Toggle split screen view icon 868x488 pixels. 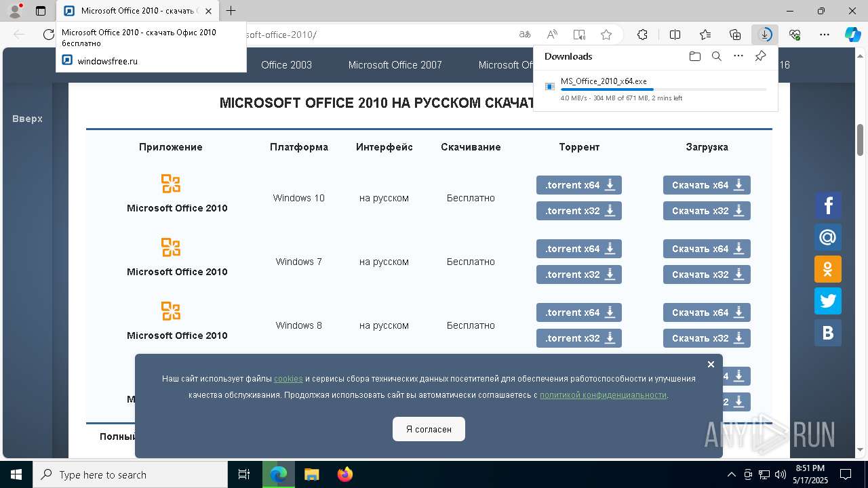tap(675, 35)
